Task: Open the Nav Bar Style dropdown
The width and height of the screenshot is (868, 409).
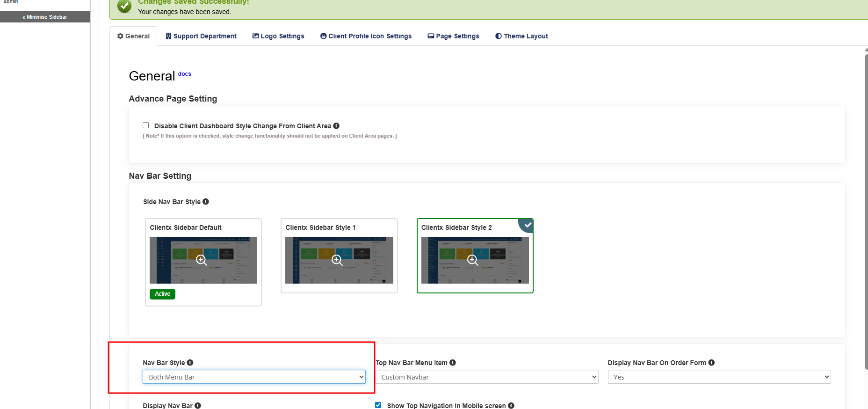Action: pyautogui.click(x=253, y=377)
